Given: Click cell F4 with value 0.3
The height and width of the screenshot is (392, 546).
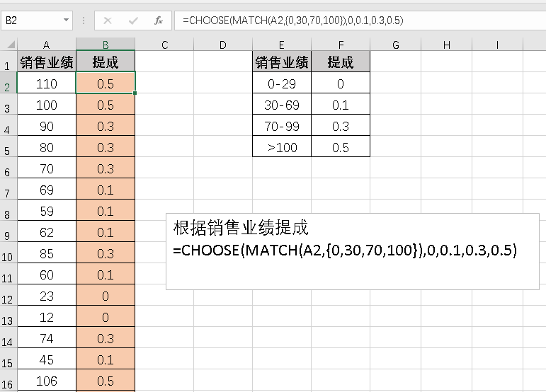Looking at the screenshot, I should (x=341, y=125).
